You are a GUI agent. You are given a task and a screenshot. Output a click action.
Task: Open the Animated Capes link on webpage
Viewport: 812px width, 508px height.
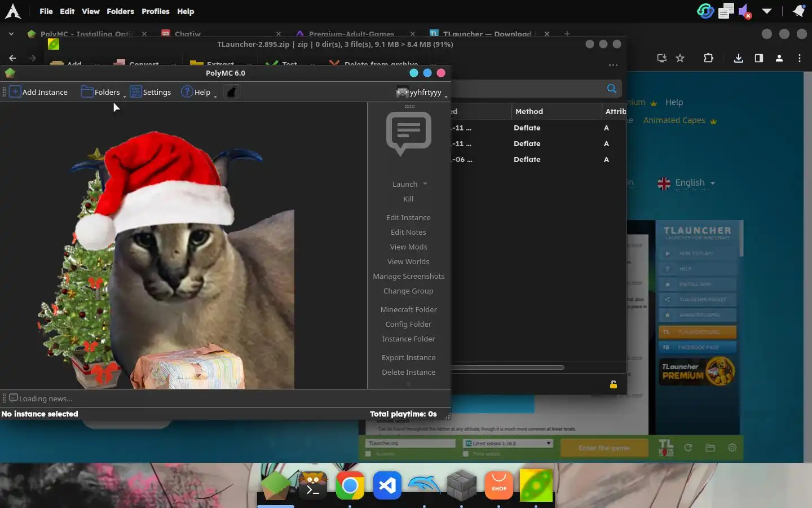click(x=680, y=120)
